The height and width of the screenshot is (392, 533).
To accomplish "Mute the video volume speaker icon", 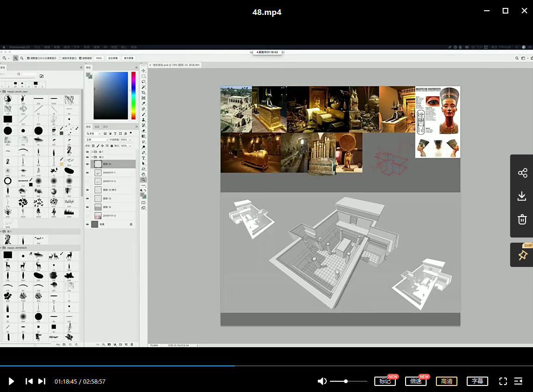I will [x=322, y=381].
